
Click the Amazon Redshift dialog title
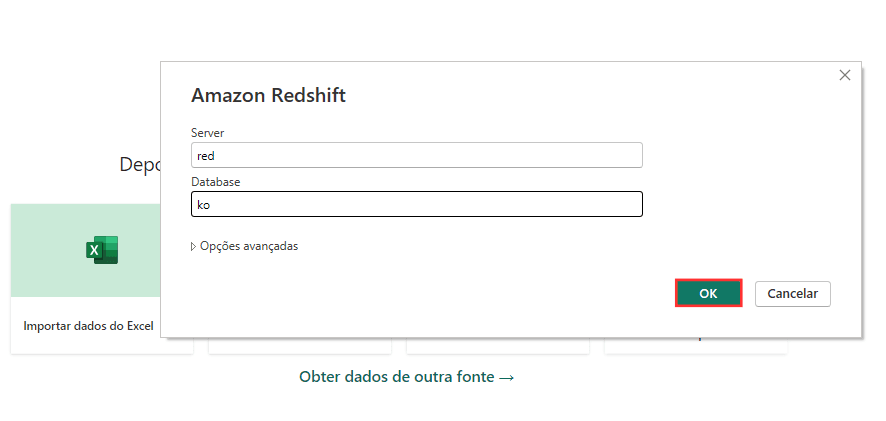point(268,96)
